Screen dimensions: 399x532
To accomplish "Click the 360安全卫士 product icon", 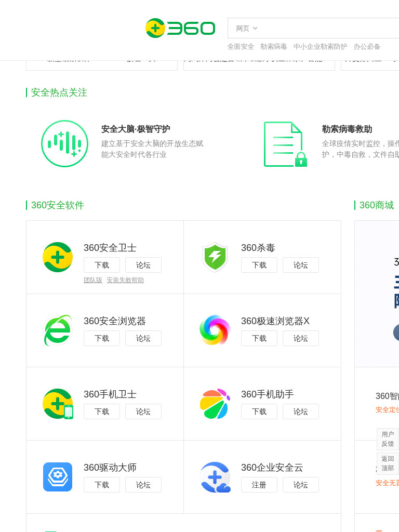I will pyautogui.click(x=58, y=257).
